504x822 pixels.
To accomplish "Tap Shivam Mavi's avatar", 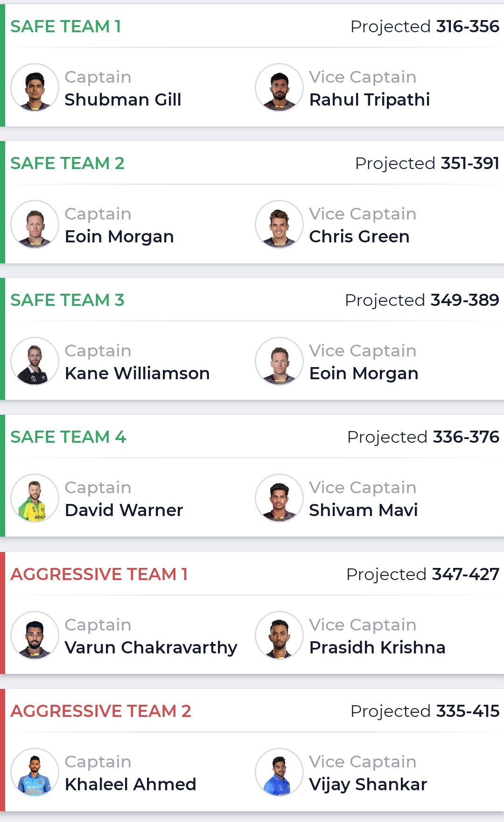I will tap(279, 498).
